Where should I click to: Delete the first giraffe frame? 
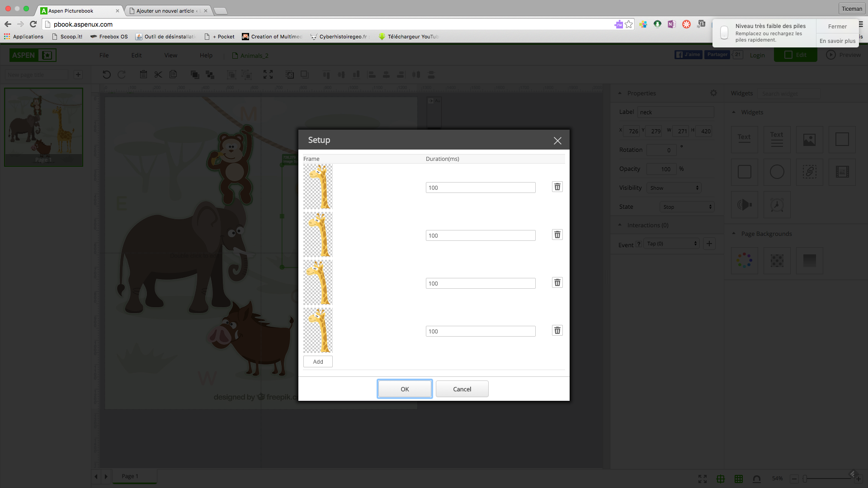coord(557,187)
